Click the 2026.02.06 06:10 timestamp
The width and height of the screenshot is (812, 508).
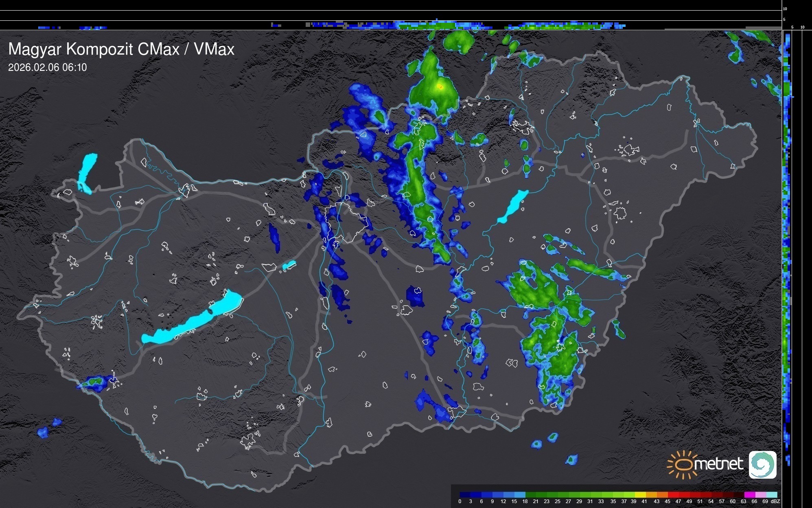[x=48, y=68]
